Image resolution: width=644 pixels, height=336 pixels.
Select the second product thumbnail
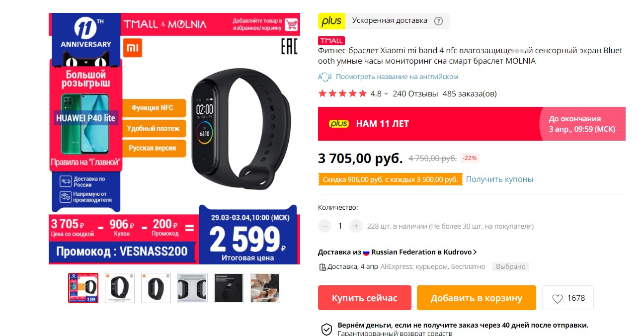point(120,288)
